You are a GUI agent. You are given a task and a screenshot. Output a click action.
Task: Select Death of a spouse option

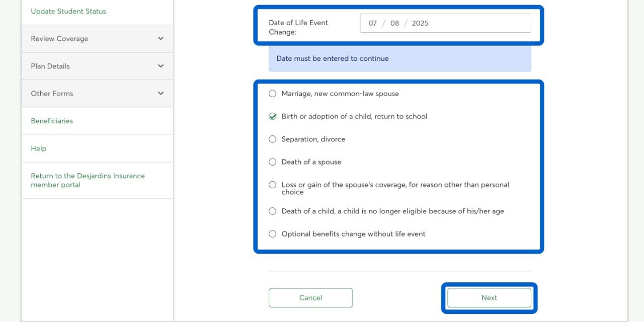[x=272, y=162]
